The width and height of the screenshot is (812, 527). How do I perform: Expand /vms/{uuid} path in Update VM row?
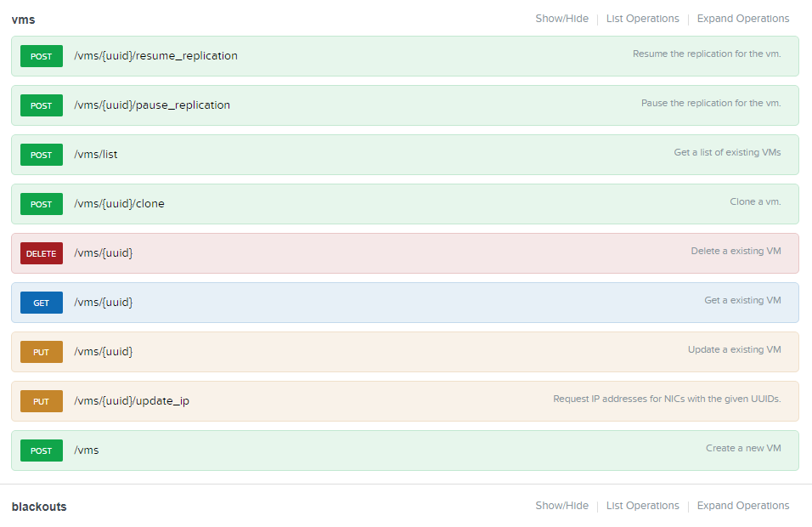pos(103,351)
